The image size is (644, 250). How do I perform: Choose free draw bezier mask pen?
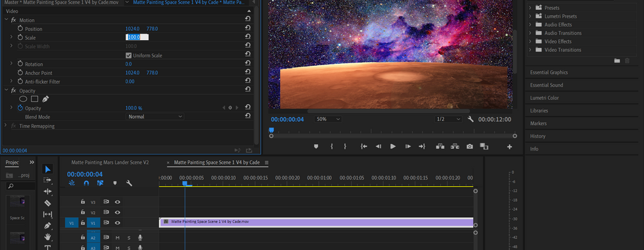coord(45,99)
